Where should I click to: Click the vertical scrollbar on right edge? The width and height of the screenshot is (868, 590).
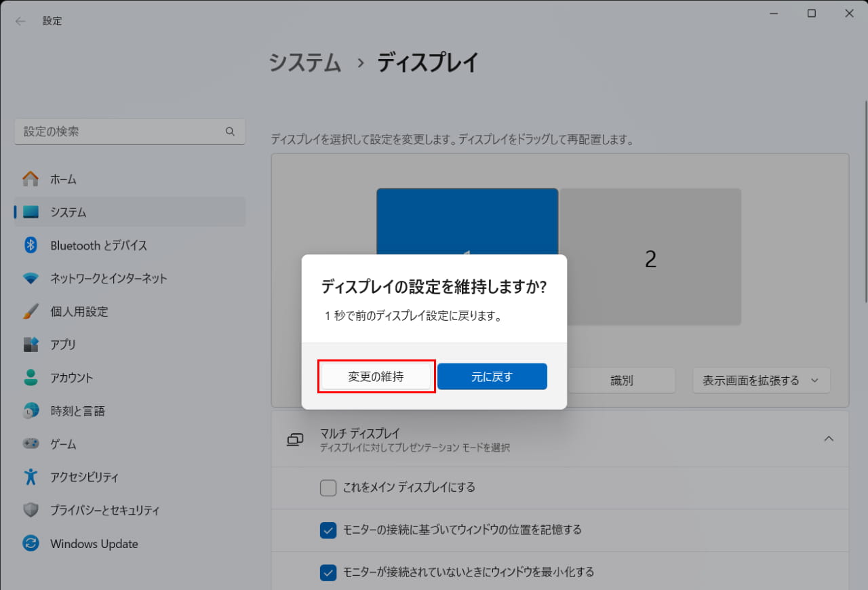865,201
